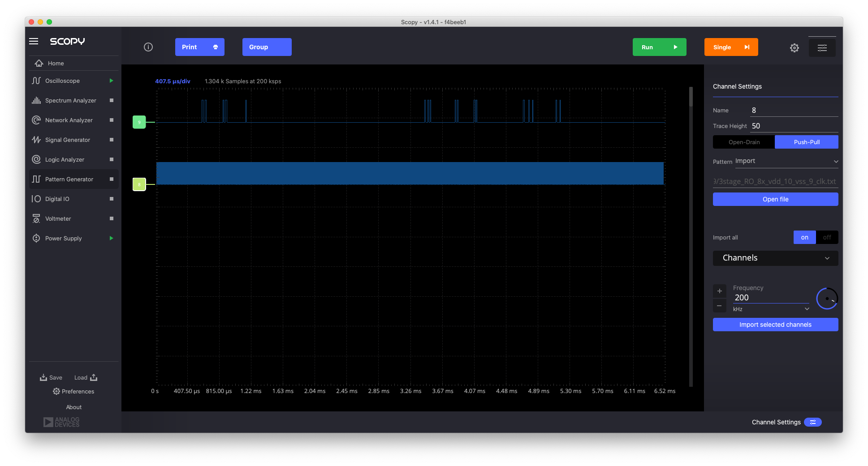
Task: Click the channel 8 blue trace
Action: tap(410, 173)
